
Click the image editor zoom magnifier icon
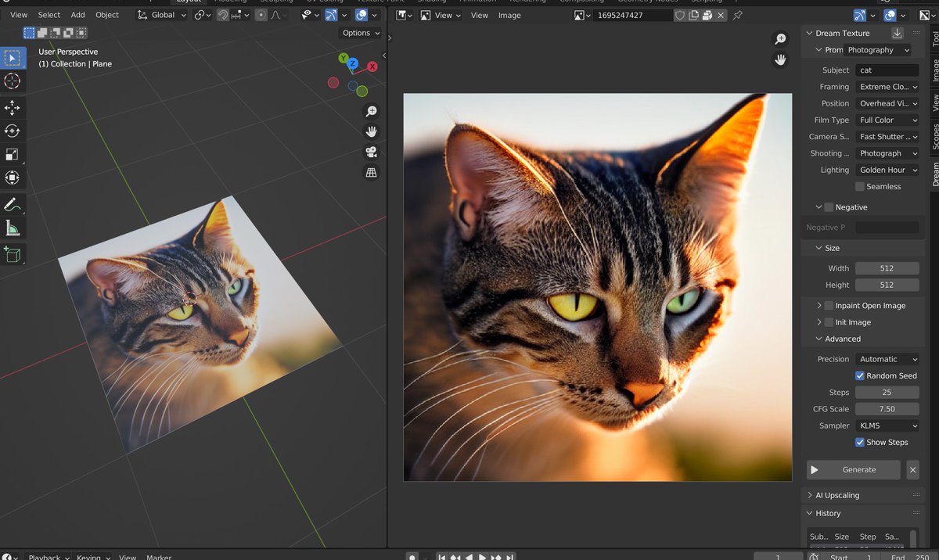[x=780, y=39]
